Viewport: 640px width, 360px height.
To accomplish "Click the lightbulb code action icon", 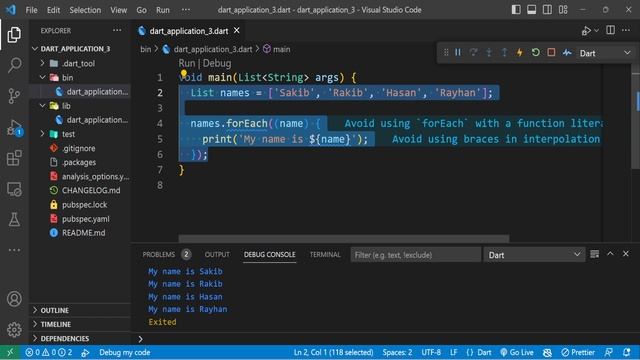I will click(x=184, y=74).
